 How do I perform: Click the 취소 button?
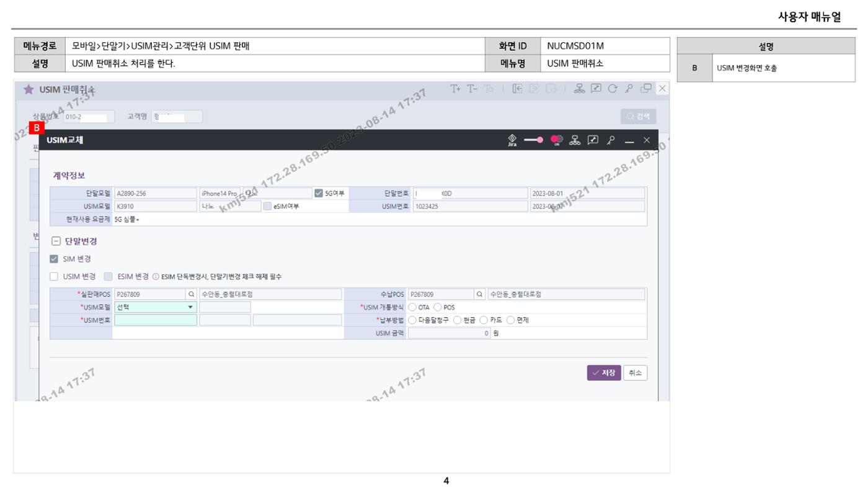tap(635, 373)
